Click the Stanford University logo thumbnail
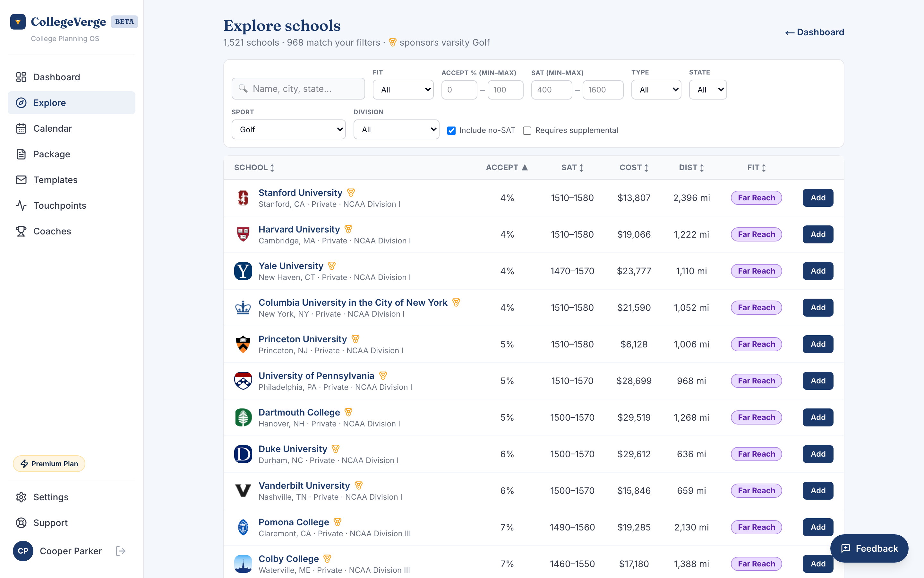The width and height of the screenshot is (924, 578). click(243, 197)
